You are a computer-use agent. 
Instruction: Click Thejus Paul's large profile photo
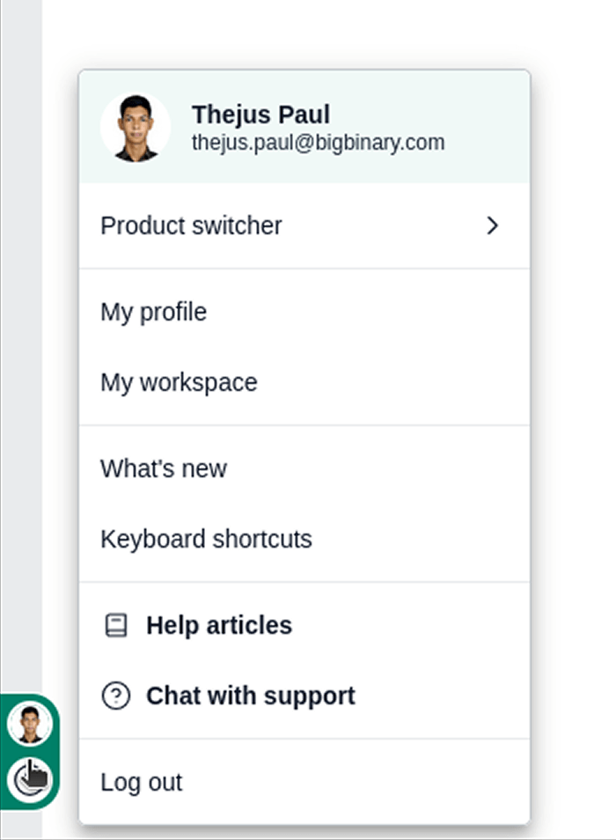pyautogui.click(x=136, y=128)
